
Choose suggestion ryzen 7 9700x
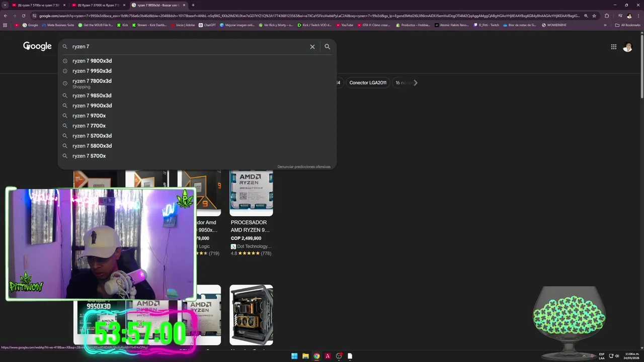197,116
